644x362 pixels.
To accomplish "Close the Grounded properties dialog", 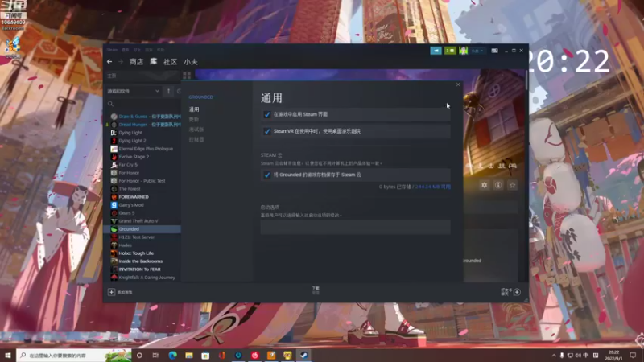I will [x=458, y=84].
